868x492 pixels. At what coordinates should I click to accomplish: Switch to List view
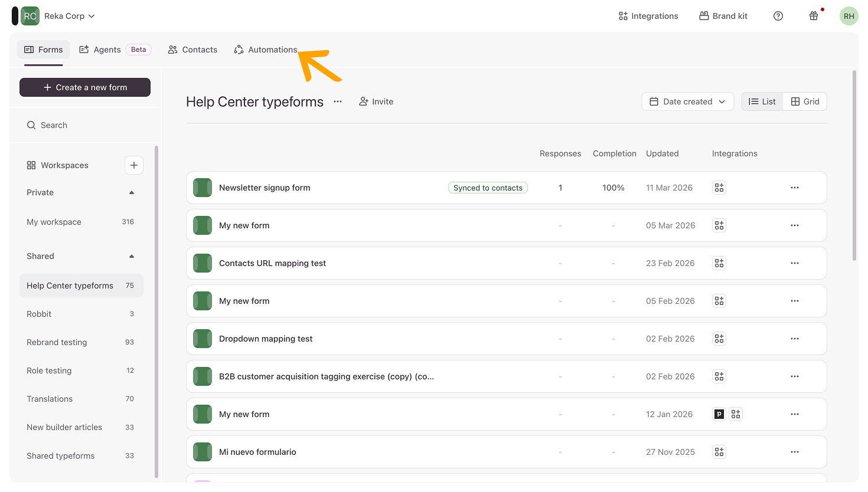pyautogui.click(x=762, y=101)
